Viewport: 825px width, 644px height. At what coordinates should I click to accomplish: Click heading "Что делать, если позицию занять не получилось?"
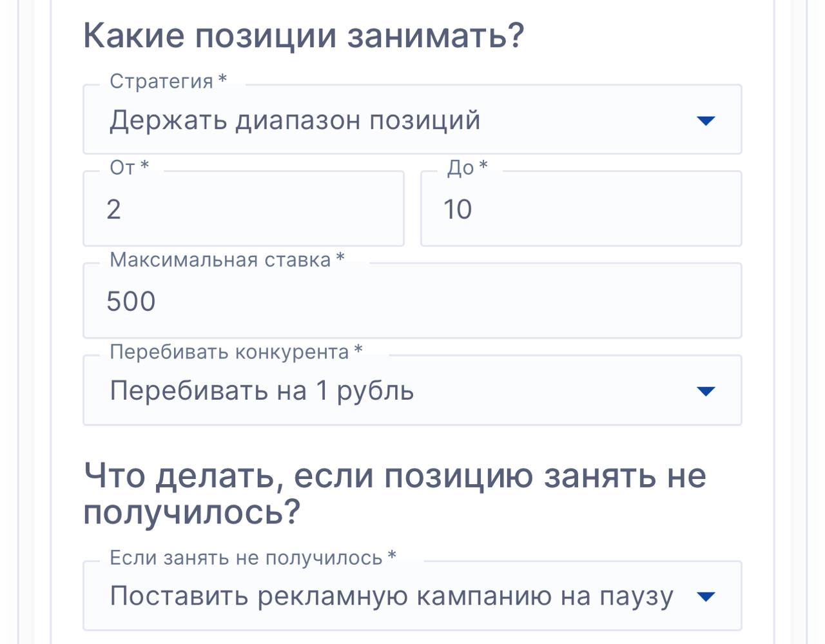[394, 494]
